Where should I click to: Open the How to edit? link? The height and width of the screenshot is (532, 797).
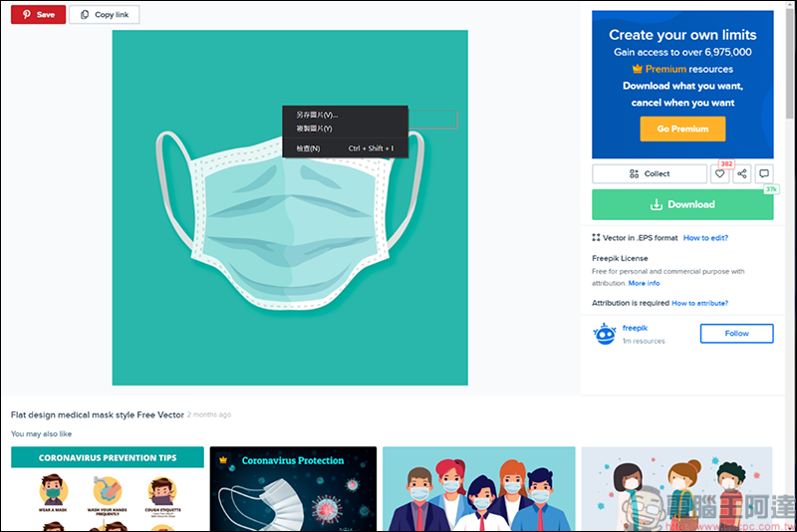click(x=705, y=238)
